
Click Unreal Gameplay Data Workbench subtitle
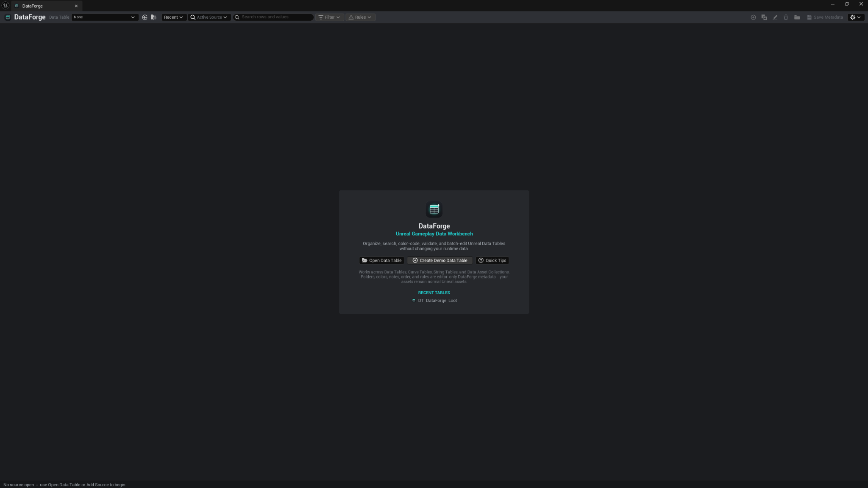click(x=434, y=234)
